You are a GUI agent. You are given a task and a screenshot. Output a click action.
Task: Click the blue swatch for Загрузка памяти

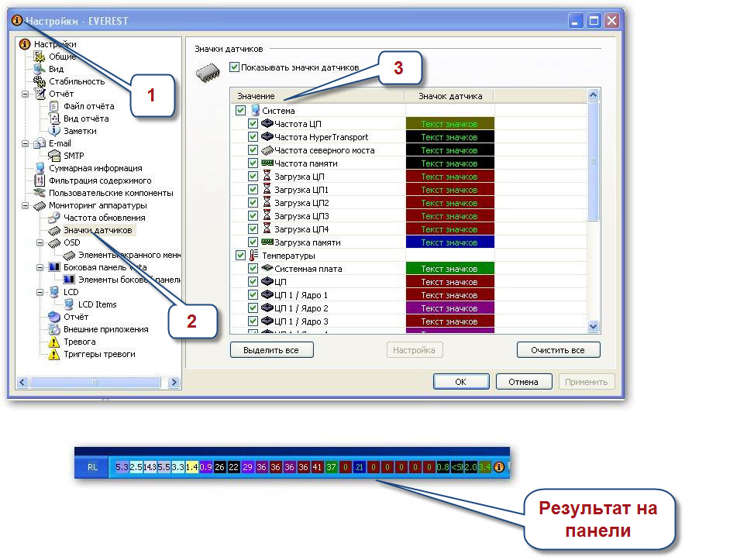click(x=449, y=242)
